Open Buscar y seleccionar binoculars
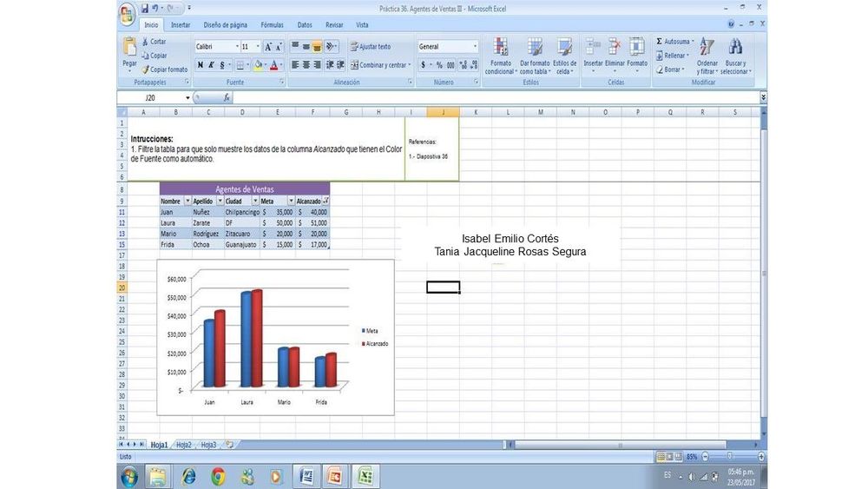Viewport: 868px width, 489px height. point(735,48)
